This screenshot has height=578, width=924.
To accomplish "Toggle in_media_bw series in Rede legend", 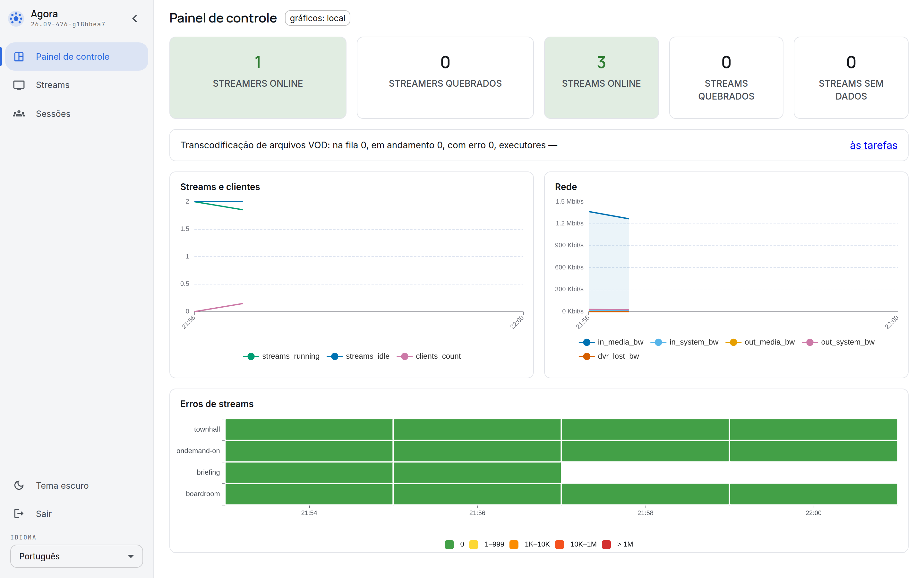I will (x=611, y=342).
